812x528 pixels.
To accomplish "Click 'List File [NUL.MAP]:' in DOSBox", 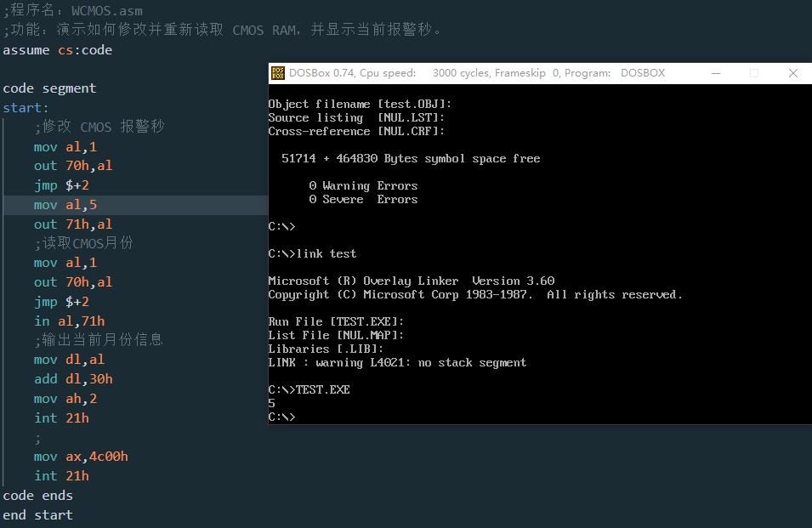I will point(336,335).
